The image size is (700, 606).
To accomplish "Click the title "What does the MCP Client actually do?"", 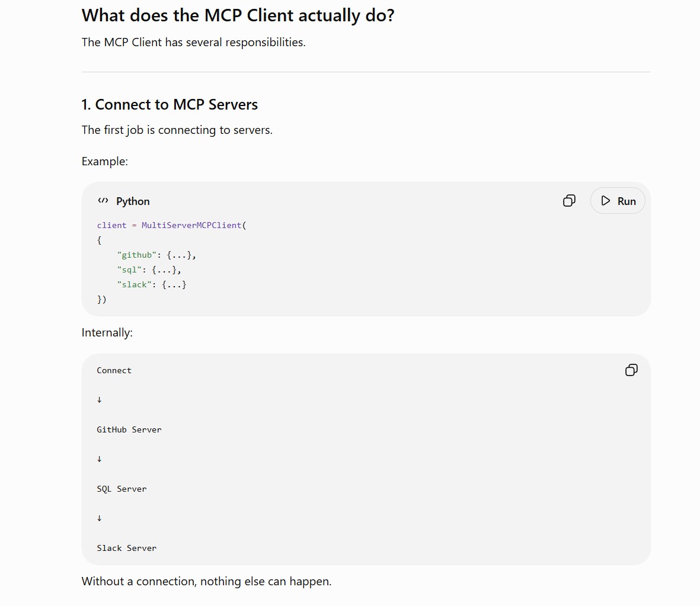I will click(x=238, y=15).
